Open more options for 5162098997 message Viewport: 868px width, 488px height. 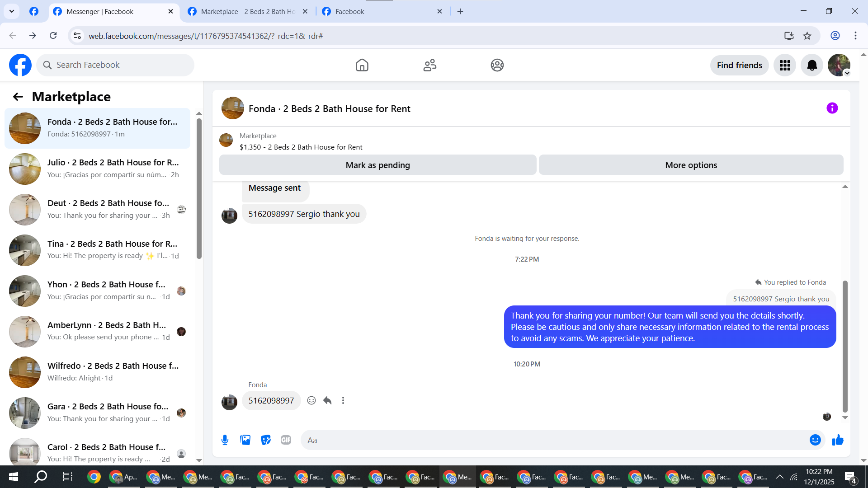pyautogui.click(x=343, y=400)
